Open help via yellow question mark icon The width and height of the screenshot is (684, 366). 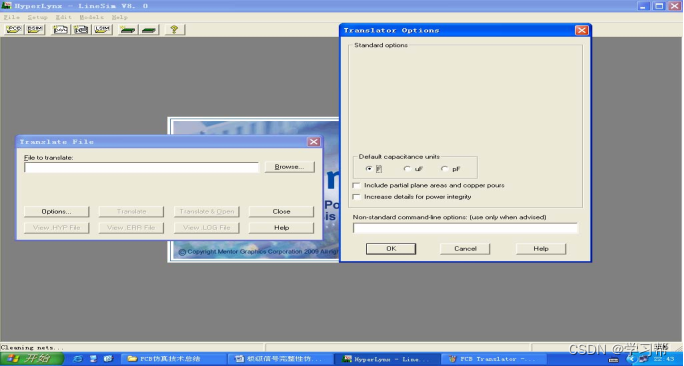coord(174,29)
